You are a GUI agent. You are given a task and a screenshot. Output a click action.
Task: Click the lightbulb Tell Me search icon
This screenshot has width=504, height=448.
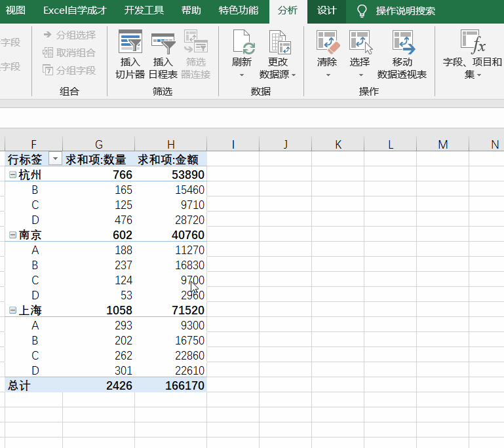[x=362, y=11]
